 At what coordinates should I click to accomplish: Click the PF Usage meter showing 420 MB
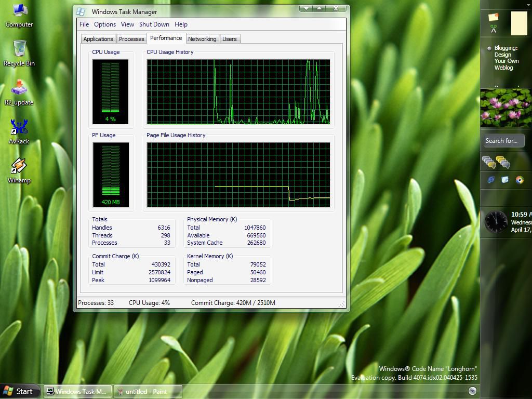[111, 175]
